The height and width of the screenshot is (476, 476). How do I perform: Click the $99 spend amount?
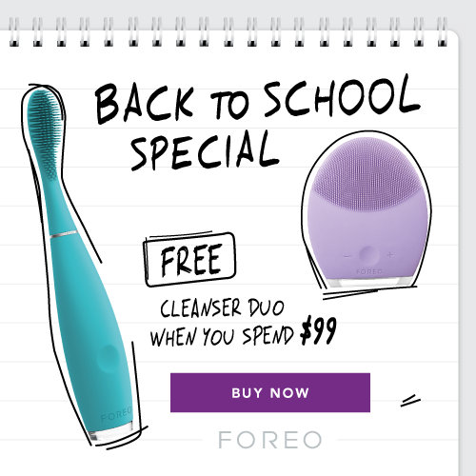click(x=318, y=331)
